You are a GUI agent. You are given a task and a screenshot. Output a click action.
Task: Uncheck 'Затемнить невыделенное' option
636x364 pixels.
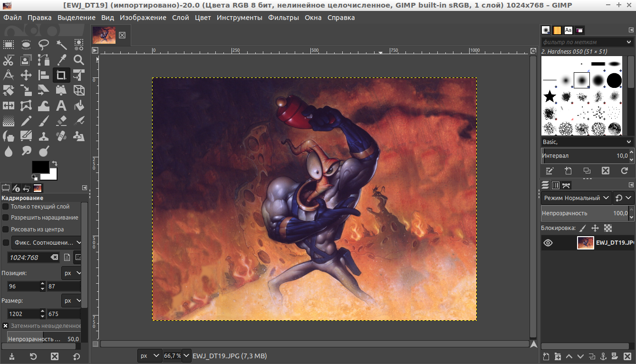[x=6, y=326]
